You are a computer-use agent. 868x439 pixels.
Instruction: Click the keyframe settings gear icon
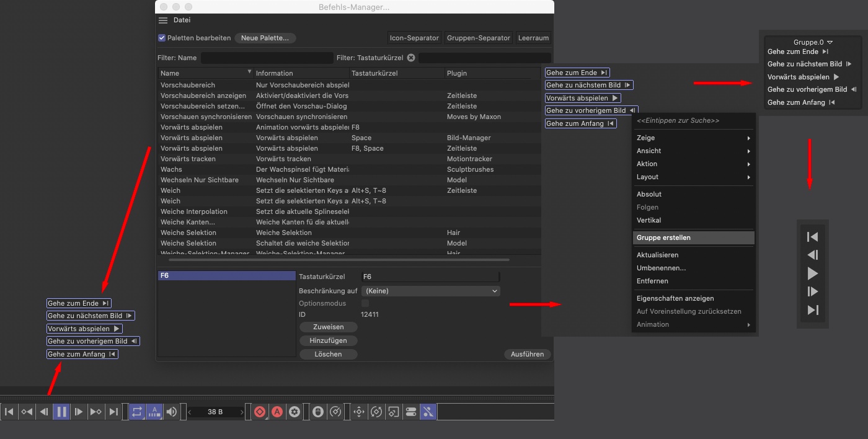(x=294, y=412)
